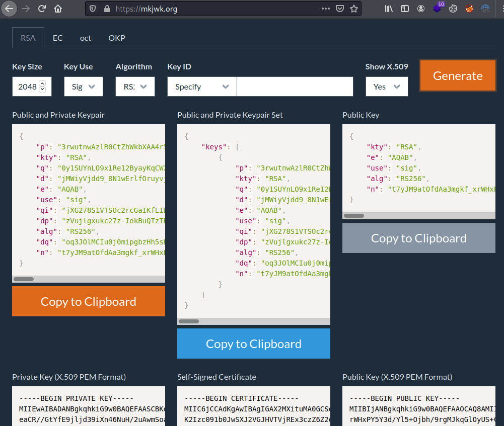The image size is (504, 426).
Task: Toggle the sidebar view icon
Action: (405, 9)
